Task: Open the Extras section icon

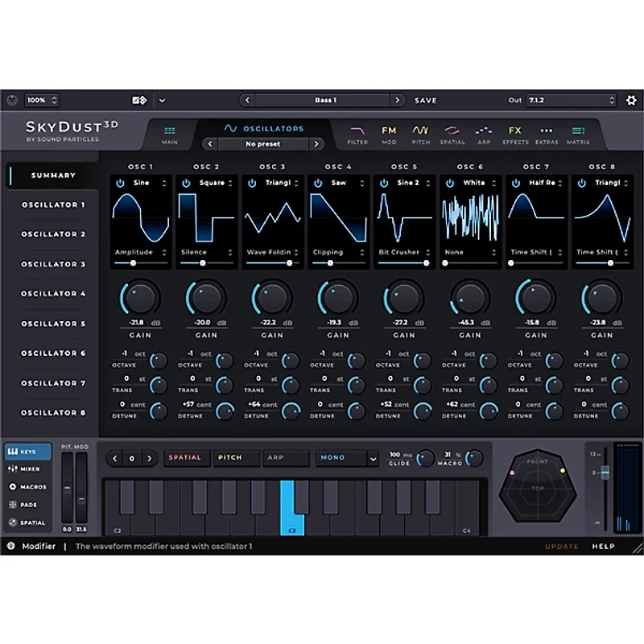Action: point(547,133)
